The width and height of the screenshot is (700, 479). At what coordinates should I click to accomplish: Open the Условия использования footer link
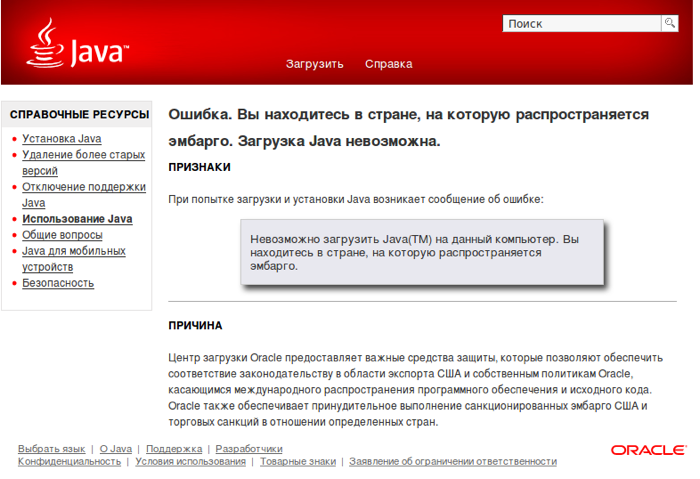(191, 461)
